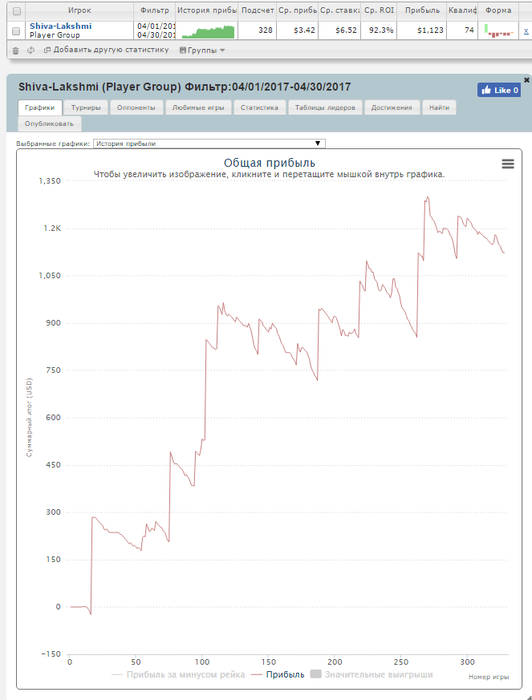Switch to the Турниры tab
The image size is (532, 700).
pos(86,108)
